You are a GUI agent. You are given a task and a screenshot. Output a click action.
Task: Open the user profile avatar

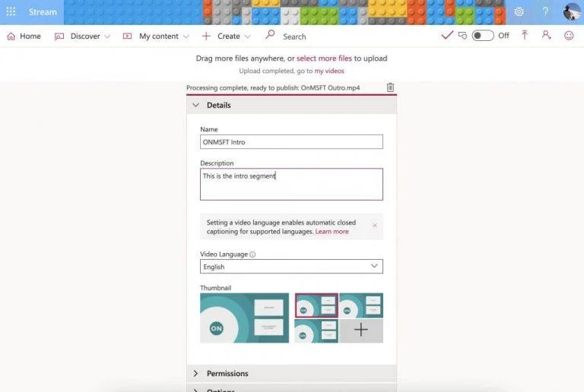click(x=572, y=12)
